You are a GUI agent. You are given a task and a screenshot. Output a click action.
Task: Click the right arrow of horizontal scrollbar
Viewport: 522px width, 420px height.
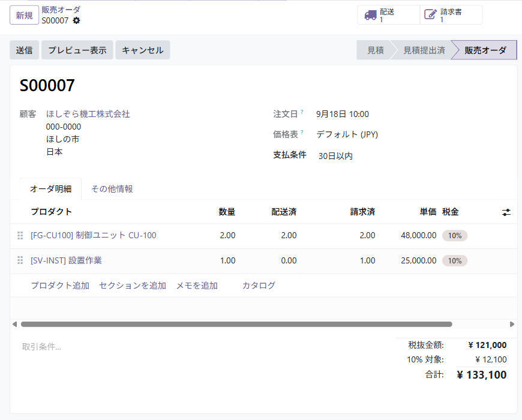pos(512,324)
